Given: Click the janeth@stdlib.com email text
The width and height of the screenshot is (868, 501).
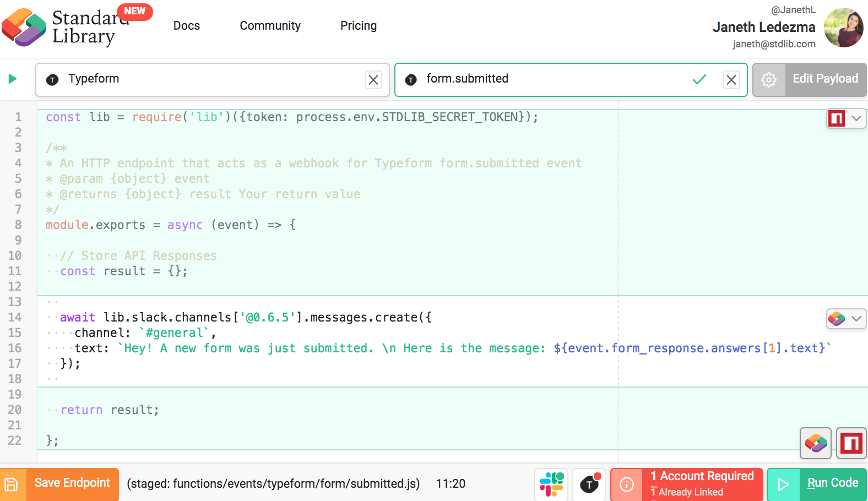Looking at the screenshot, I should (774, 44).
